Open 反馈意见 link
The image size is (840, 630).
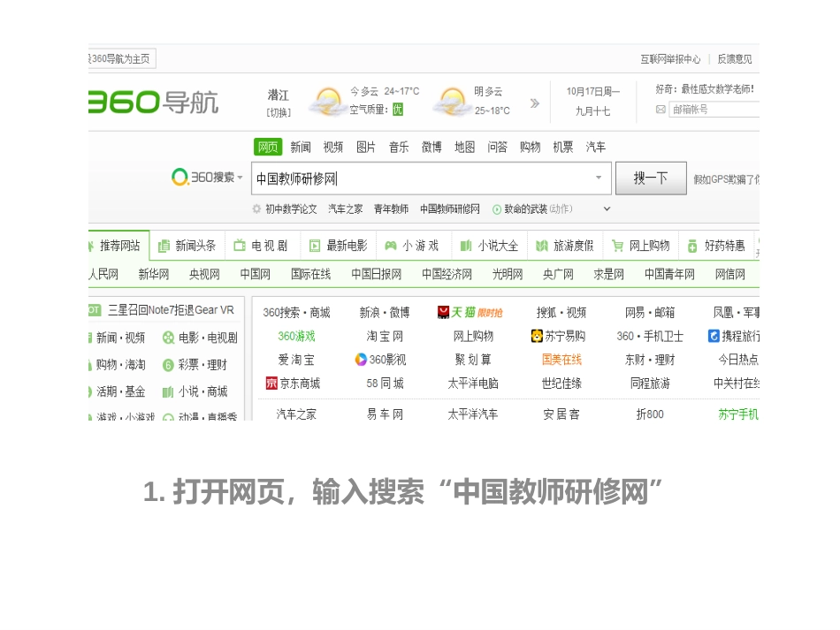(x=735, y=59)
